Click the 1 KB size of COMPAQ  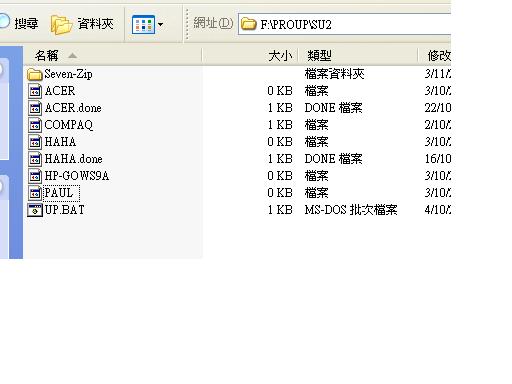click(x=280, y=125)
